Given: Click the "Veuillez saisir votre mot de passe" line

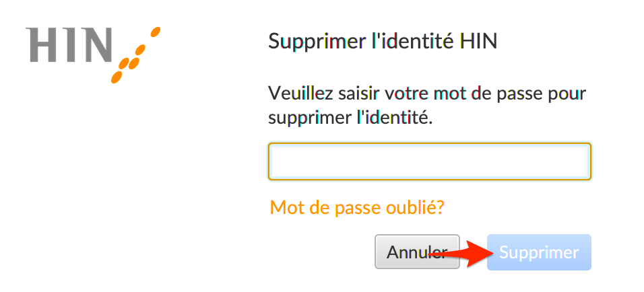Looking at the screenshot, I should pos(427,94).
